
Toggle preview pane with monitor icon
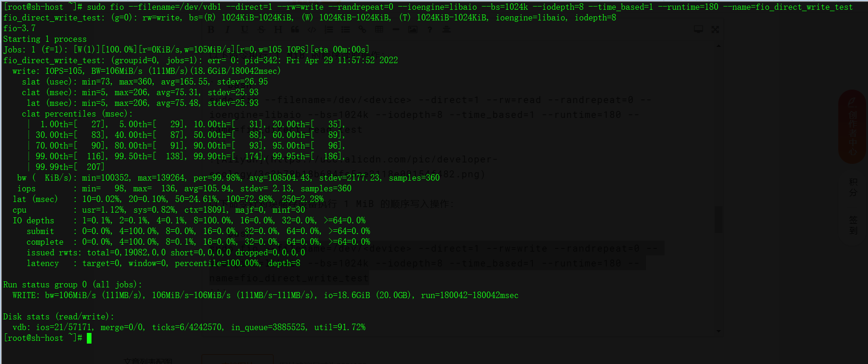(x=698, y=29)
